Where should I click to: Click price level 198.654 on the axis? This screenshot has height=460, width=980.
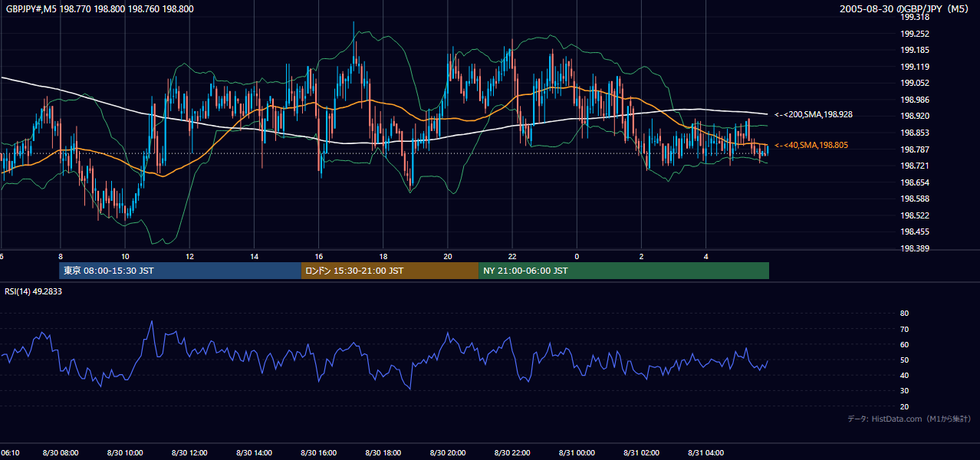pyautogui.click(x=916, y=182)
